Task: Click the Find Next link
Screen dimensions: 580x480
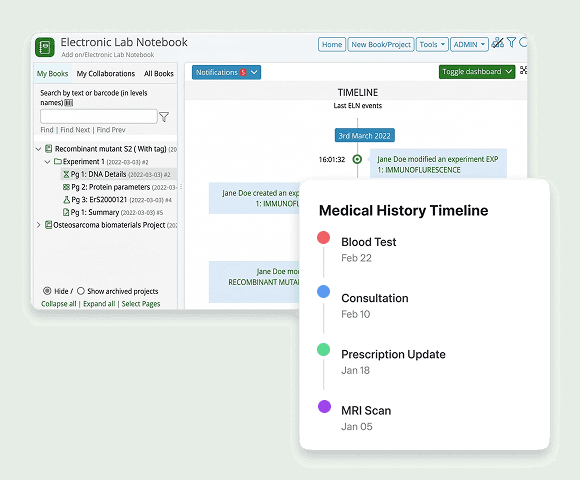Action: tap(75, 130)
